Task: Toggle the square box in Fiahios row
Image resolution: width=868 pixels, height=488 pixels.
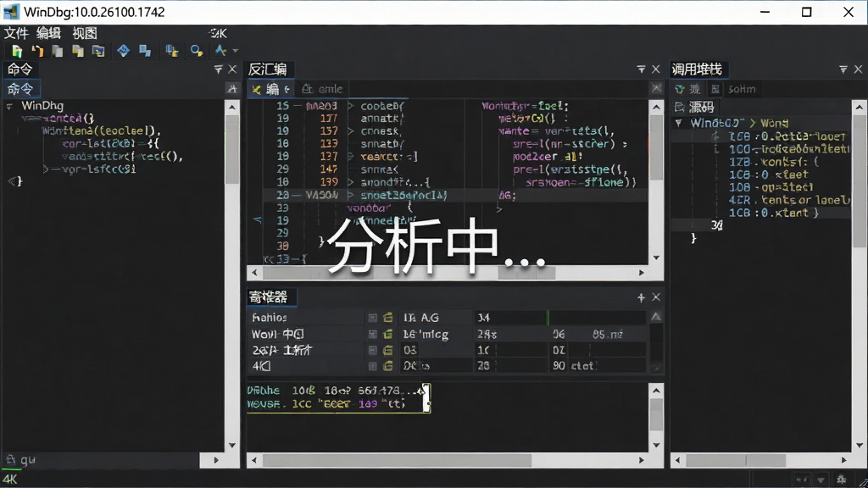Action: tap(373, 318)
